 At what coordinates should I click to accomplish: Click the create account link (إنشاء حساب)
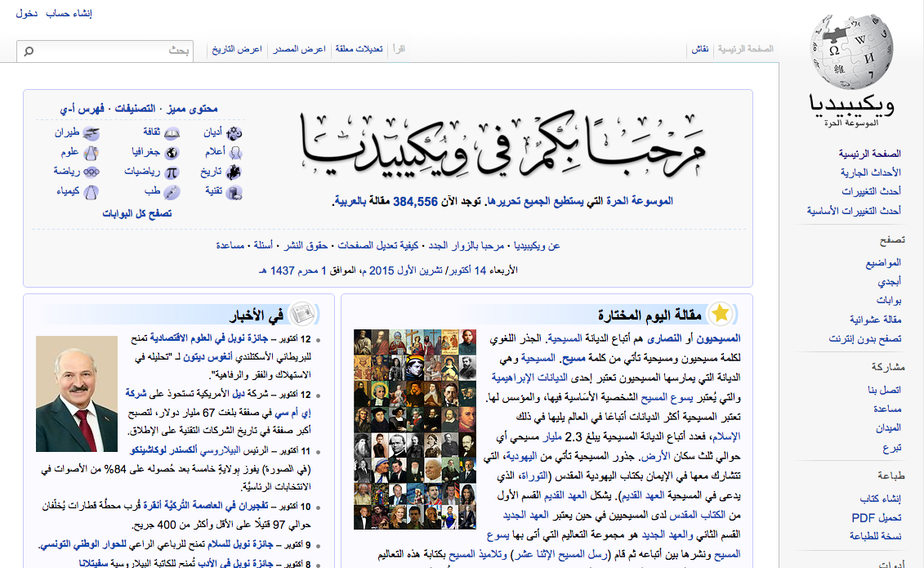pyautogui.click(x=69, y=13)
